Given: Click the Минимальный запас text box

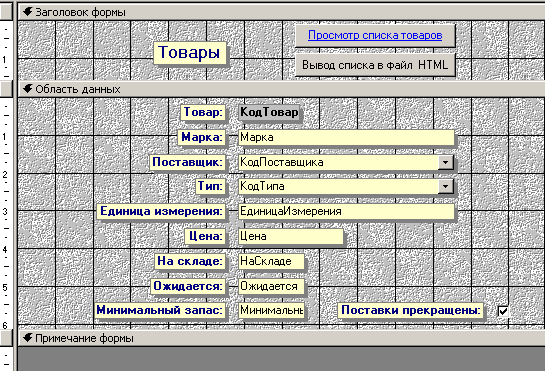Looking at the screenshot, I should coord(271,310).
